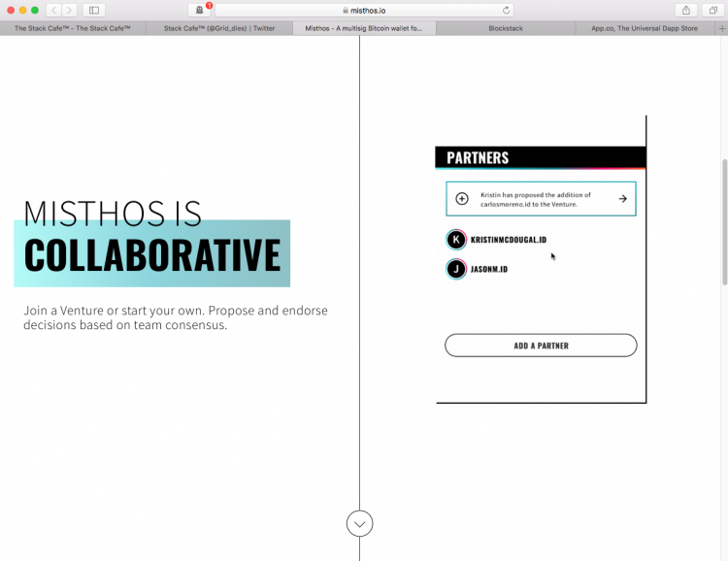Click the Safari back navigation arrow
Screen dimensions: 728x561
pyautogui.click(x=53, y=10)
